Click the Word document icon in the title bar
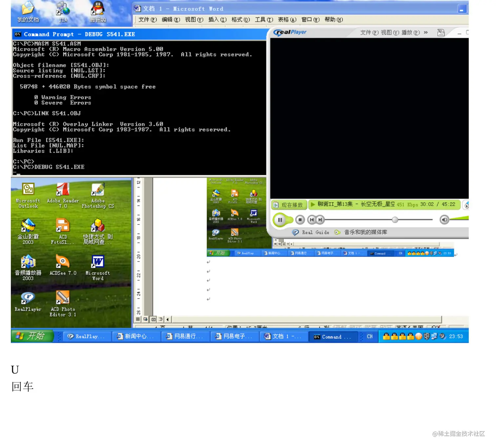The image size is (496, 448). (137, 9)
